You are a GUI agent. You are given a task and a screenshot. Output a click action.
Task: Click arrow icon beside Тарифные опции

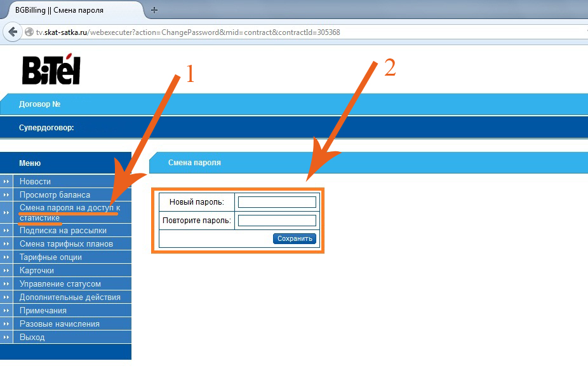[x=6, y=257]
